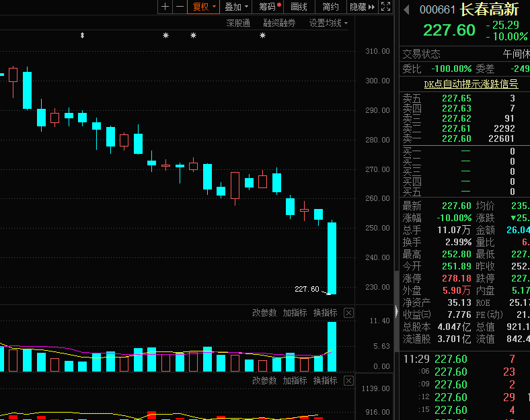Expand the 设置均线 dropdown
The height and width of the screenshot is (420, 530).
point(328,24)
